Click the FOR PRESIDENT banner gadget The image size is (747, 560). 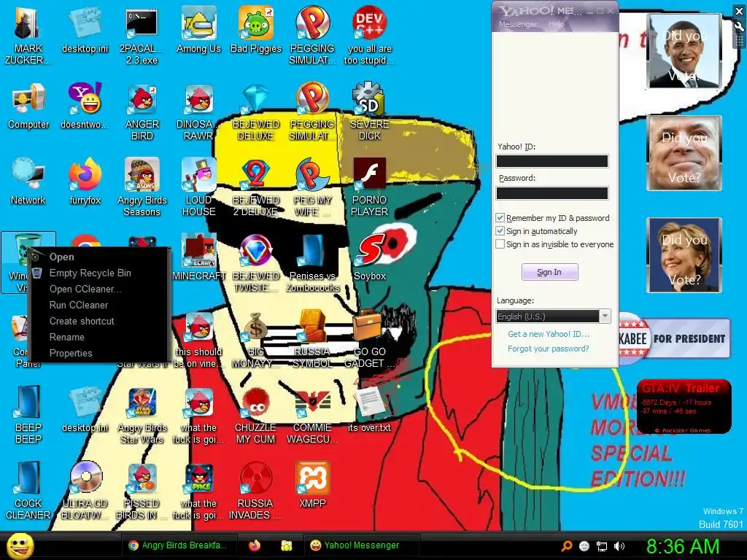[x=675, y=338]
